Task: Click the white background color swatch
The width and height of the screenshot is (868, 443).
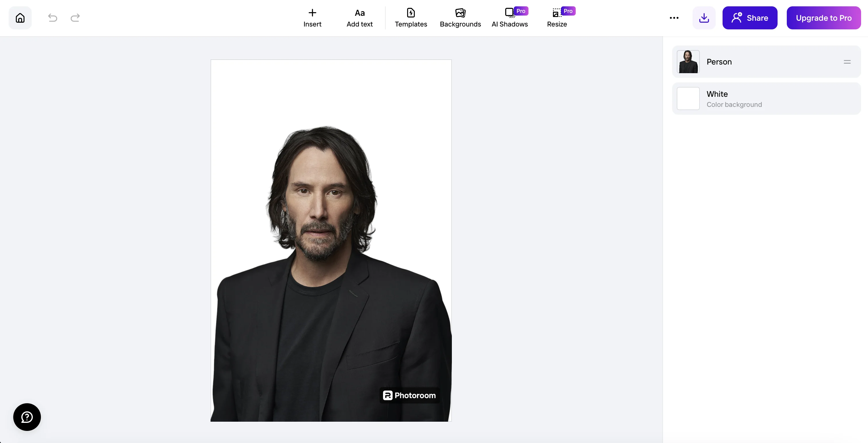Action: click(x=688, y=99)
